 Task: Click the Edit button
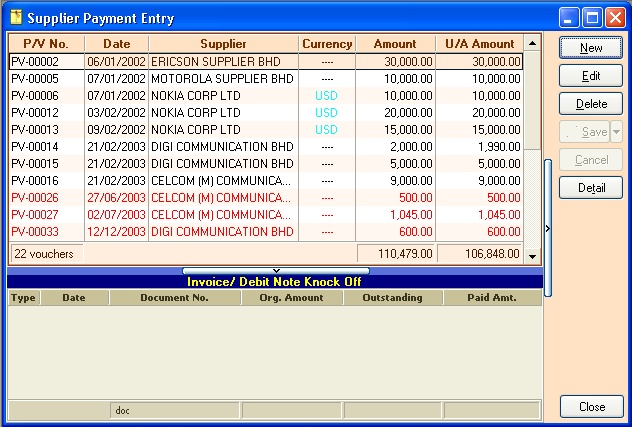tap(590, 76)
